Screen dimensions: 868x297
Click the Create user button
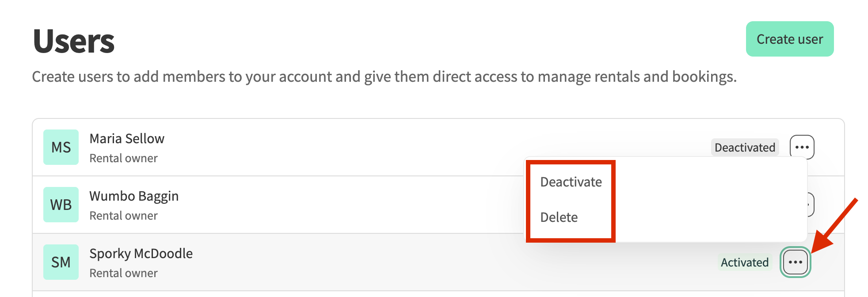pos(790,39)
